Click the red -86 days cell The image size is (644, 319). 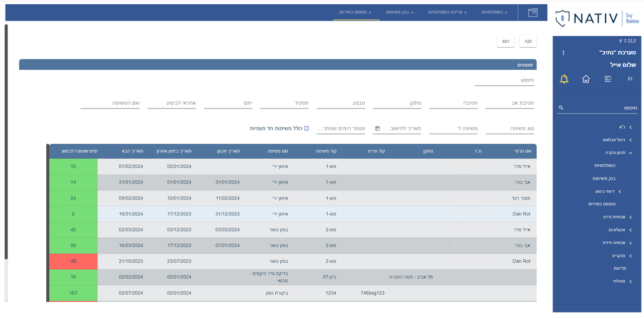point(73,261)
